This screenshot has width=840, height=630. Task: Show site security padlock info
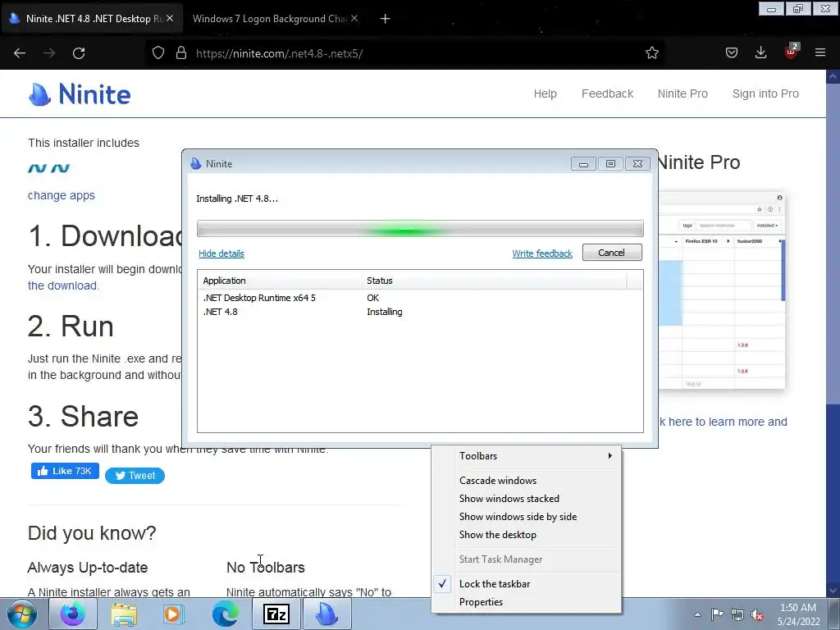[x=181, y=53]
